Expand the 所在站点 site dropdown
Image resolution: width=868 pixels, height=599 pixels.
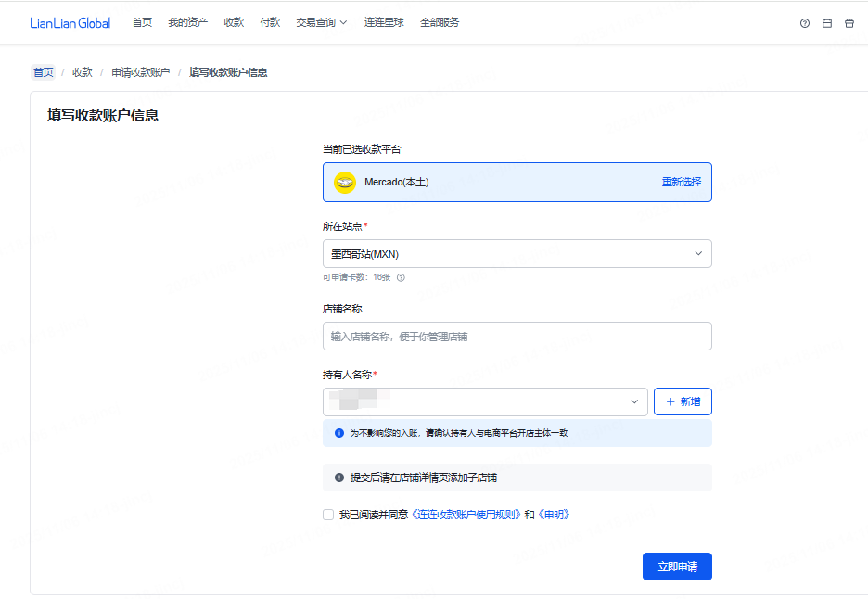517,254
